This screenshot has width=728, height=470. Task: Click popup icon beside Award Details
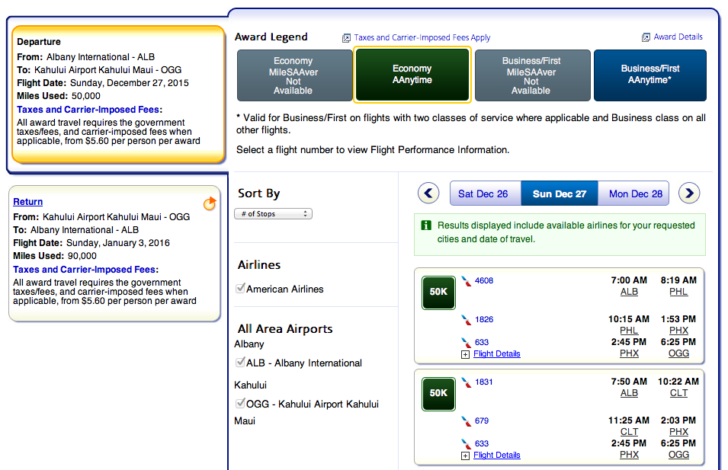pyautogui.click(x=646, y=37)
